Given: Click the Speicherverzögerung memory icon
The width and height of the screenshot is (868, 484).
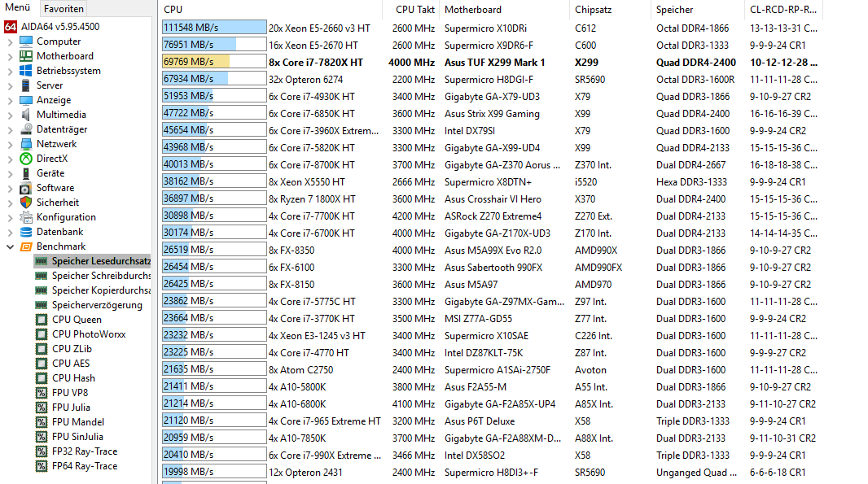Looking at the screenshot, I should pos(41,305).
